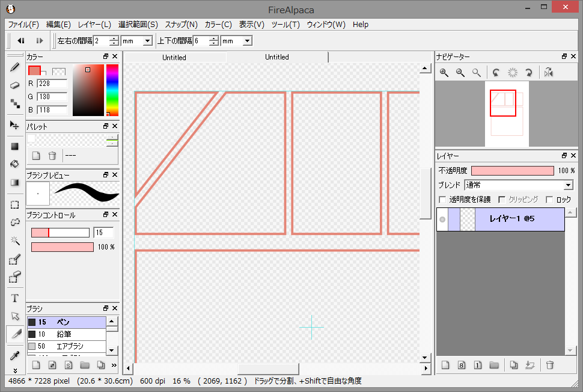Select the レイヤー1 layer row
The height and width of the screenshot is (392, 583).
point(501,219)
